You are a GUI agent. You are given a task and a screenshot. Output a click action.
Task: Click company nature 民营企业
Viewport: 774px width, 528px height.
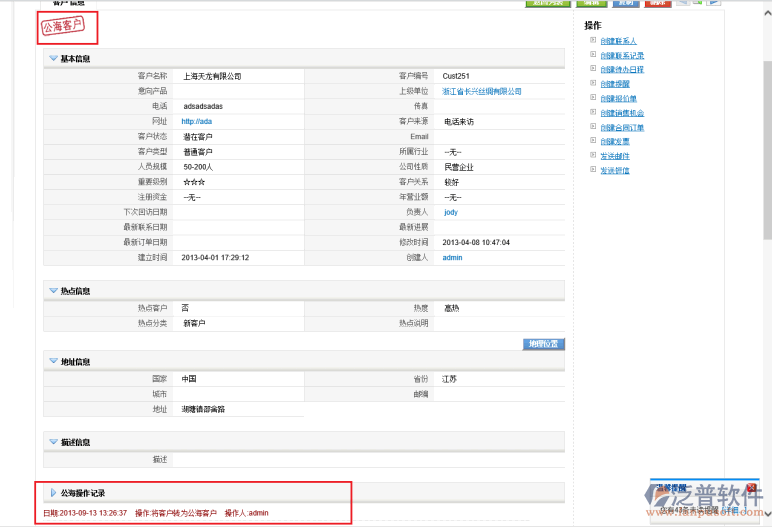coord(459,167)
